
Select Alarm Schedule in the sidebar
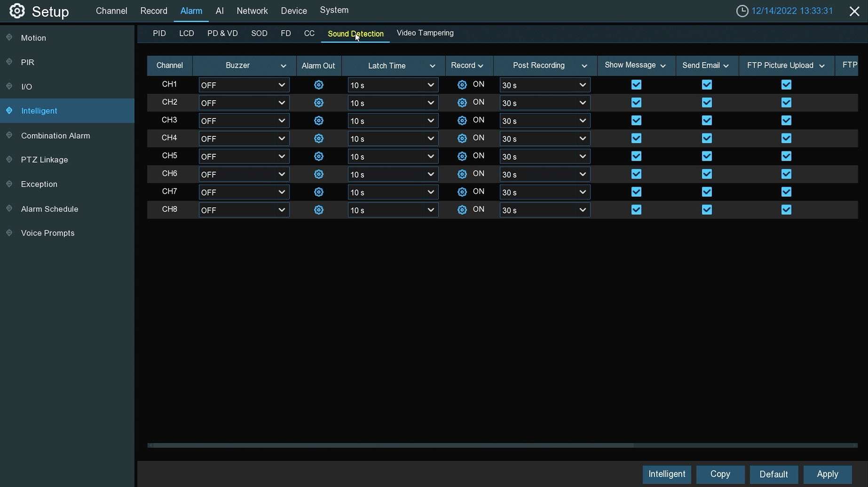pos(49,209)
